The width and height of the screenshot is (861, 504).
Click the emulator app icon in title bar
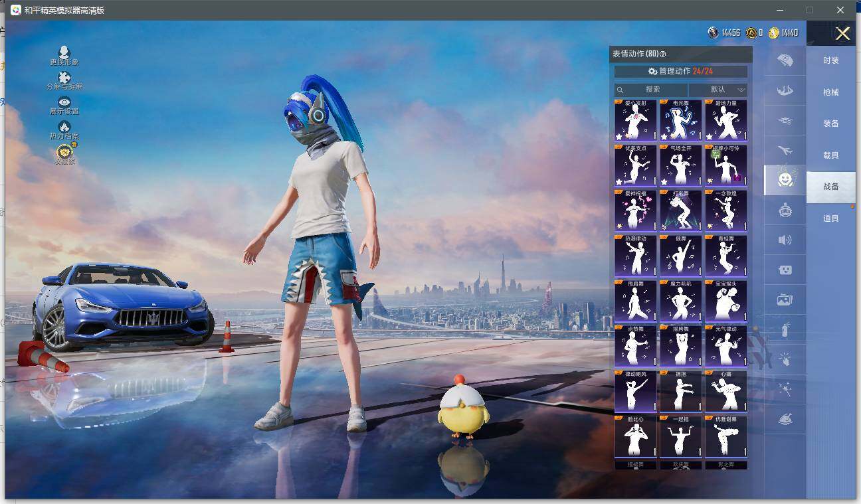[15, 10]
